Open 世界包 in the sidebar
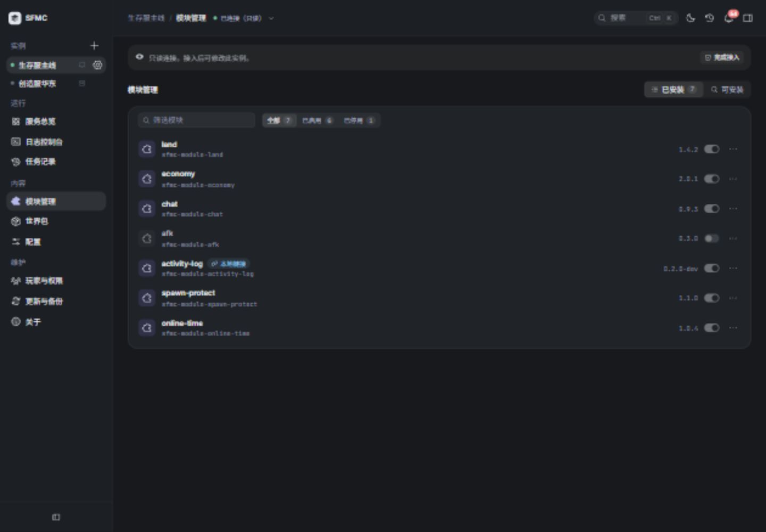Viewport: 766px width, 532px height. coord(56,221)
